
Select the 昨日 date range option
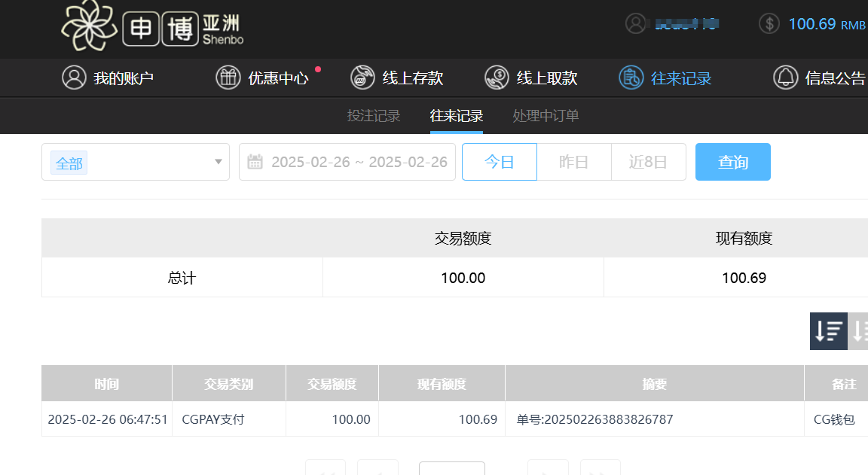[x=573, y=162]
